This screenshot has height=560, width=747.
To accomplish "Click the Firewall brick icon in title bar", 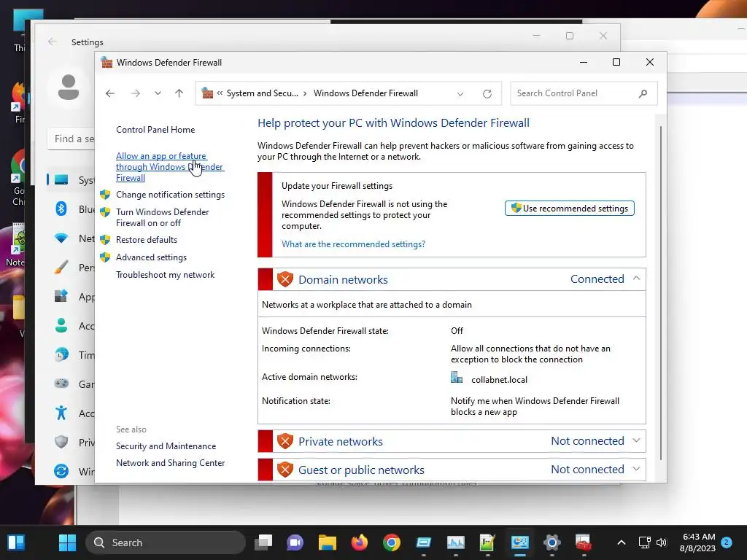I will click(107, 63).
